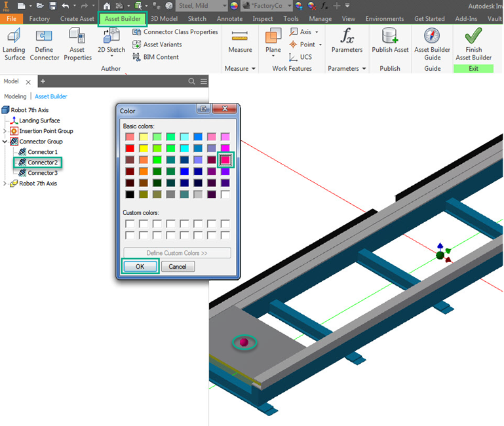Select Connector3 in the browser tree
The image size is (504, 426).
click(x=38, y=172)
